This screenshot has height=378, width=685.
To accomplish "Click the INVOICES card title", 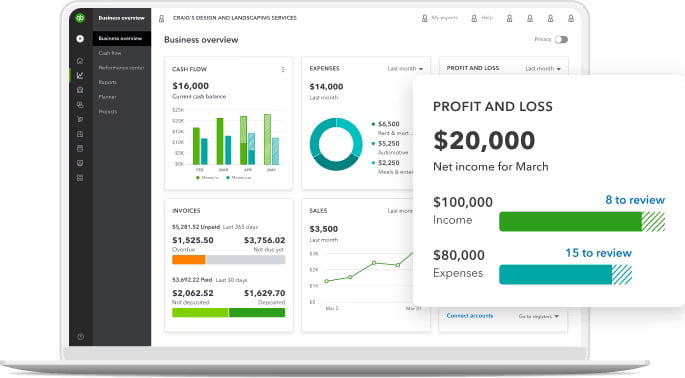I will (x=186, y=211).
